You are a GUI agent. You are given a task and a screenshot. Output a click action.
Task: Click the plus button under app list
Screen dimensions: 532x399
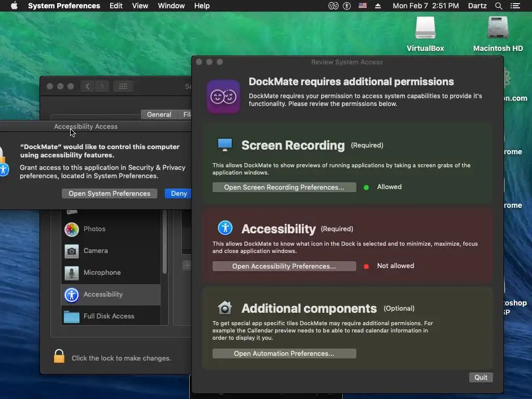point(187,265)
